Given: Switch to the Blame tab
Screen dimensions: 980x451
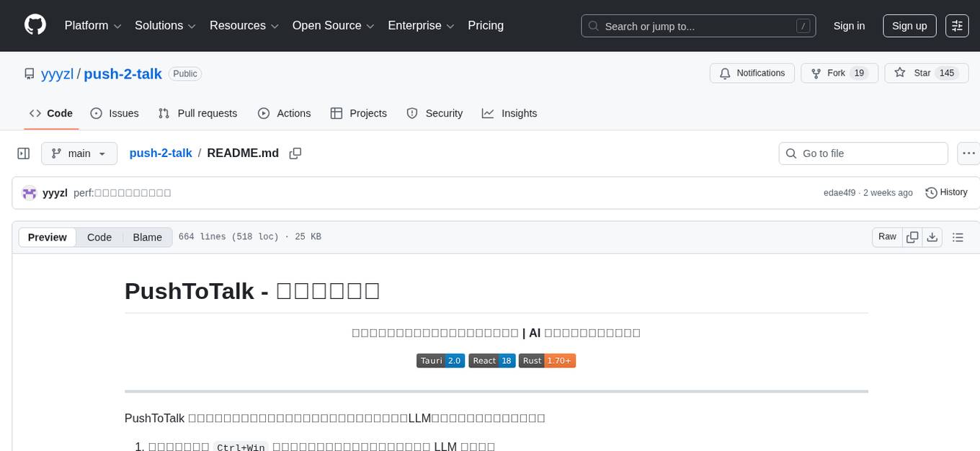Looking at the screenshot, I should [147, 237].
